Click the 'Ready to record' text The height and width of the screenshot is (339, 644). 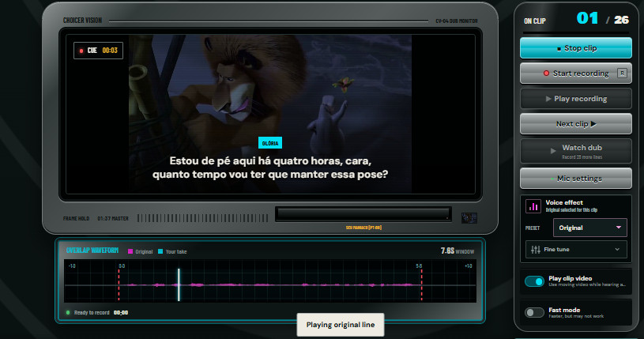tap(92, 313)
